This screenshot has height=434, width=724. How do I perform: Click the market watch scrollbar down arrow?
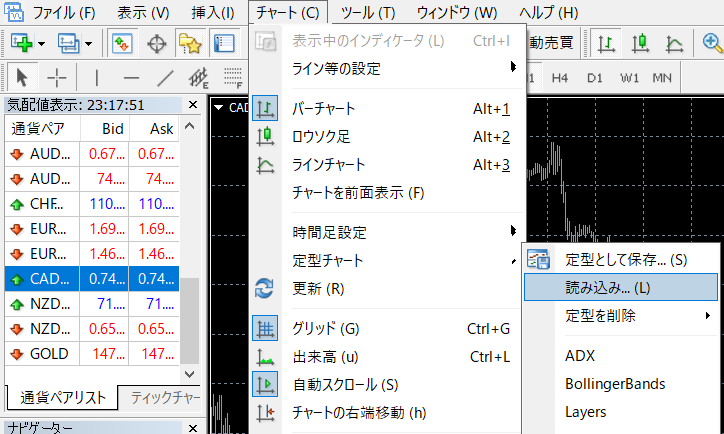point(189,374)
